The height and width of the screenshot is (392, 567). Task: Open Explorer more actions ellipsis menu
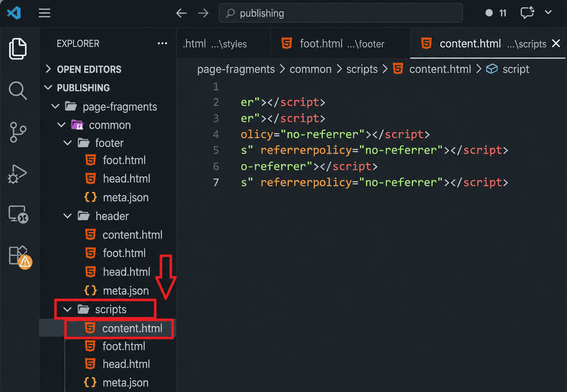(162, 44)
